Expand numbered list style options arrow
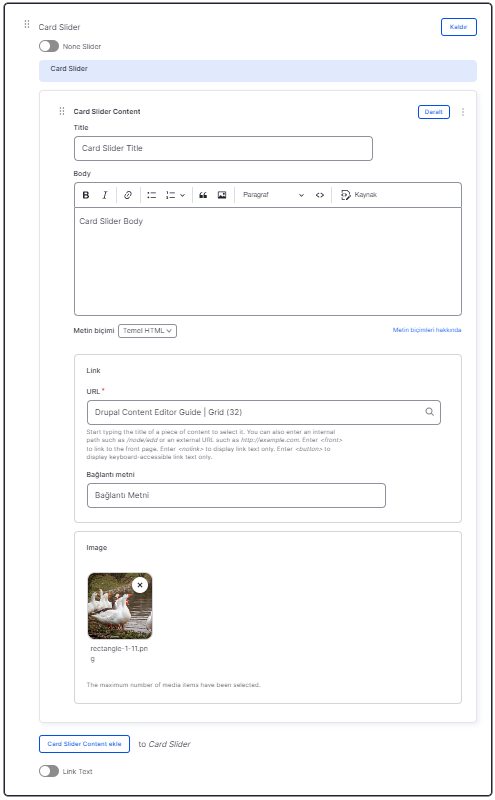Viewport: 495px width, 800px height. coord(182,195)
